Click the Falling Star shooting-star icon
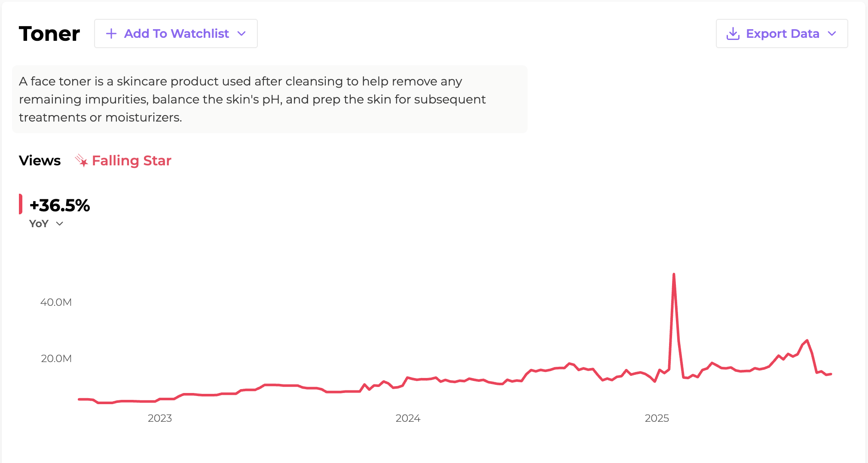This screenshot has width=868, height=463. [x=81, y=161]
